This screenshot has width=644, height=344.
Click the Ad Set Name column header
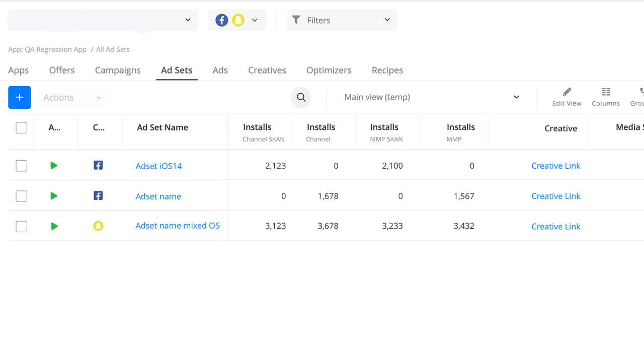(163, 127)
